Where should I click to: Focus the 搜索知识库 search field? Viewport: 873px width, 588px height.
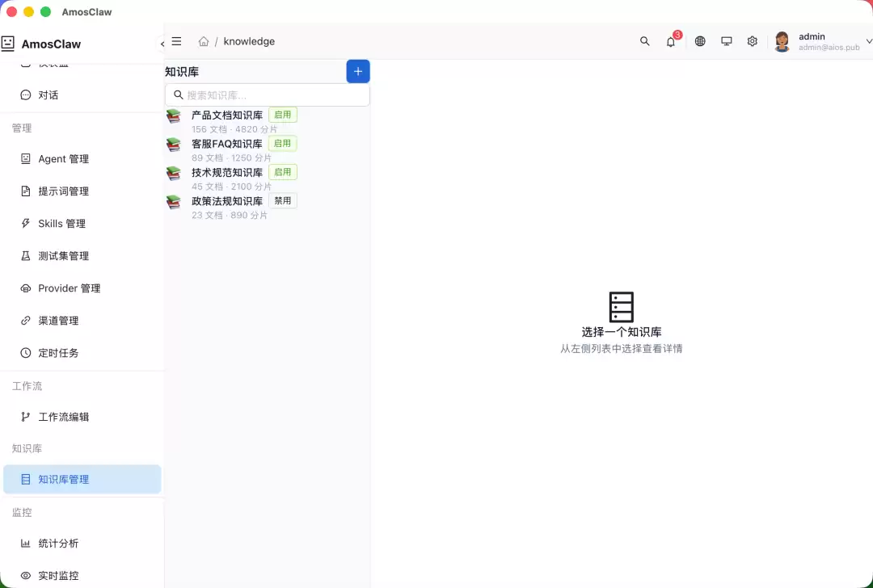268,95
